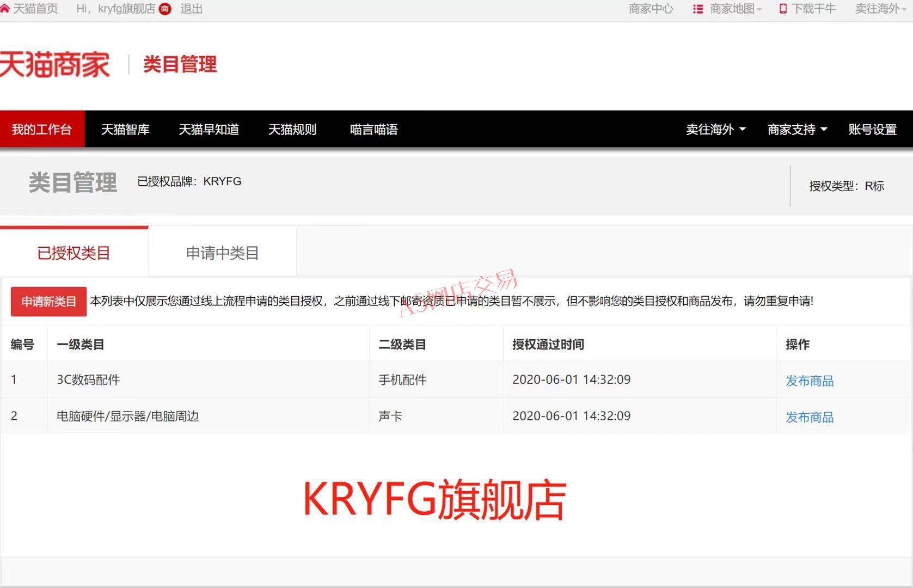
Task: Open 商家中心 in top bar
Action: click(651, 9)
